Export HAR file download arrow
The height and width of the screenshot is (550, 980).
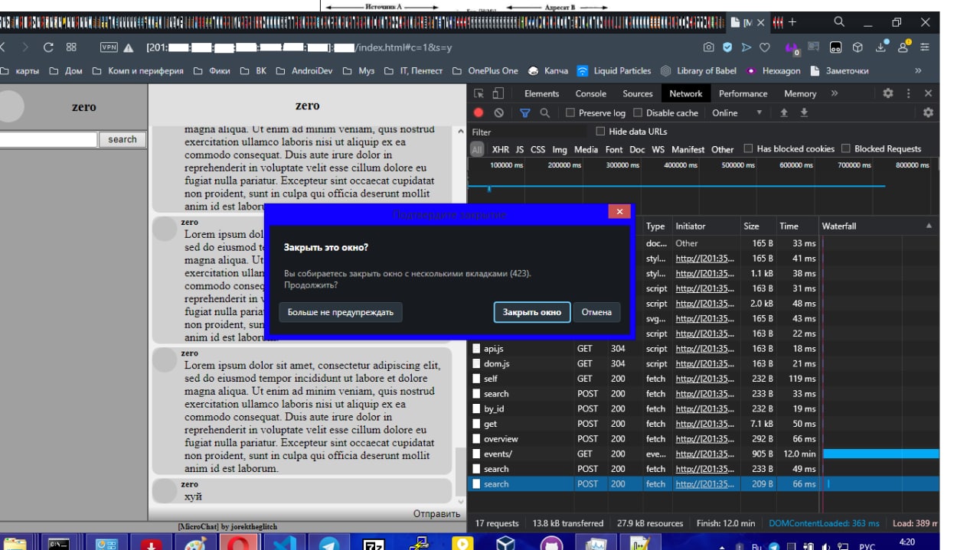804,112
